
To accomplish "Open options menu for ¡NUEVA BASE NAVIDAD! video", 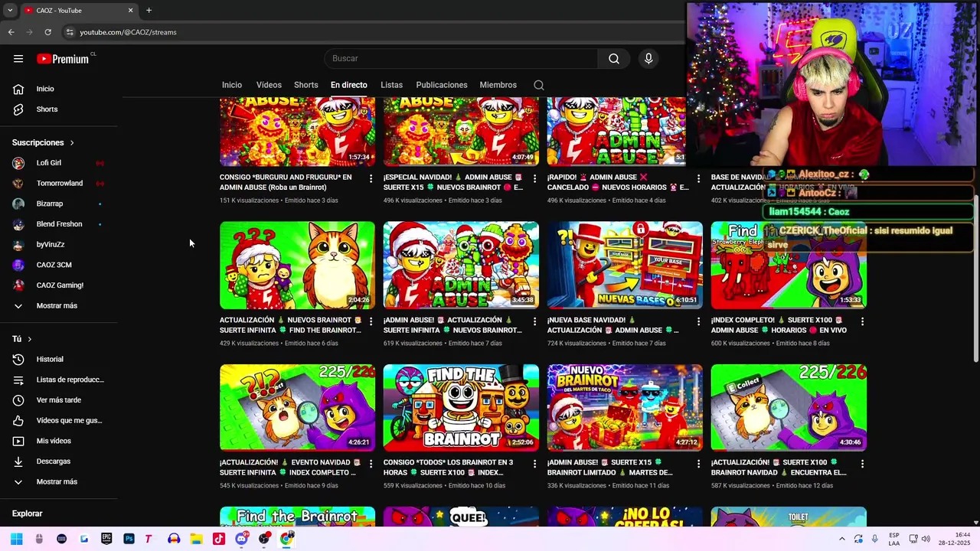I will pos(698,321).
